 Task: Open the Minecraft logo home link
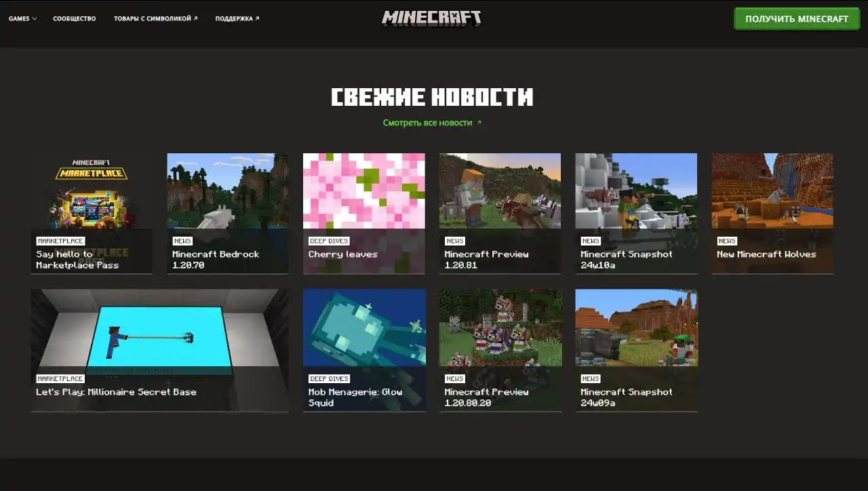point(431,18)
